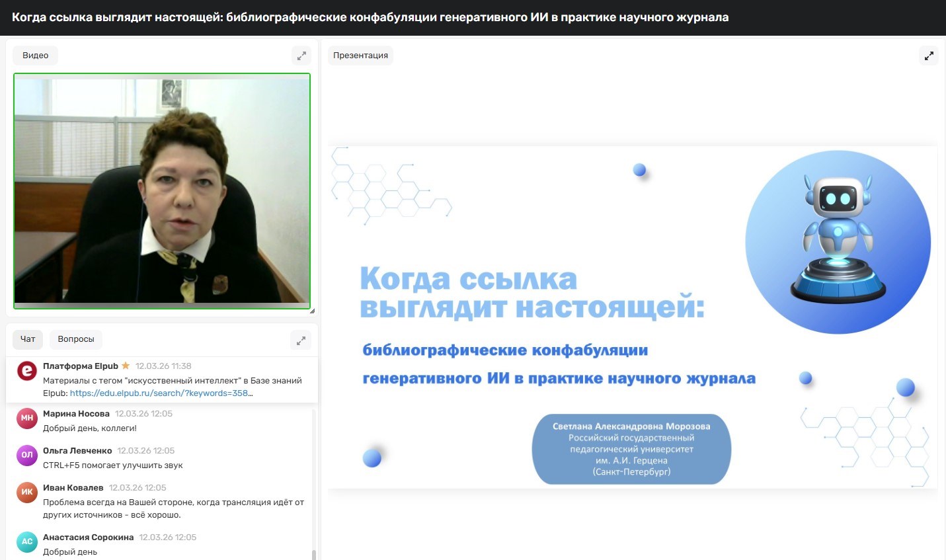
Task: Click the Платформа Elpub avatar logo
Action: tap(27, 371)
